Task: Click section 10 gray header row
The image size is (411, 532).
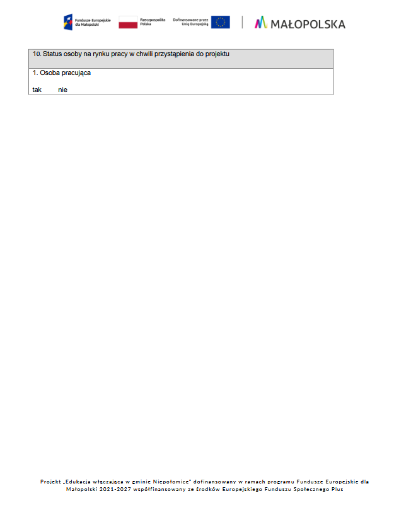Action: click(x=181, y=59)
